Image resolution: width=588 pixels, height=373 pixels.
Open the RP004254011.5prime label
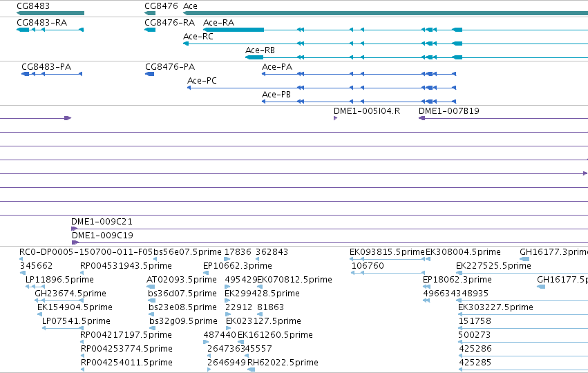(126, 363)
